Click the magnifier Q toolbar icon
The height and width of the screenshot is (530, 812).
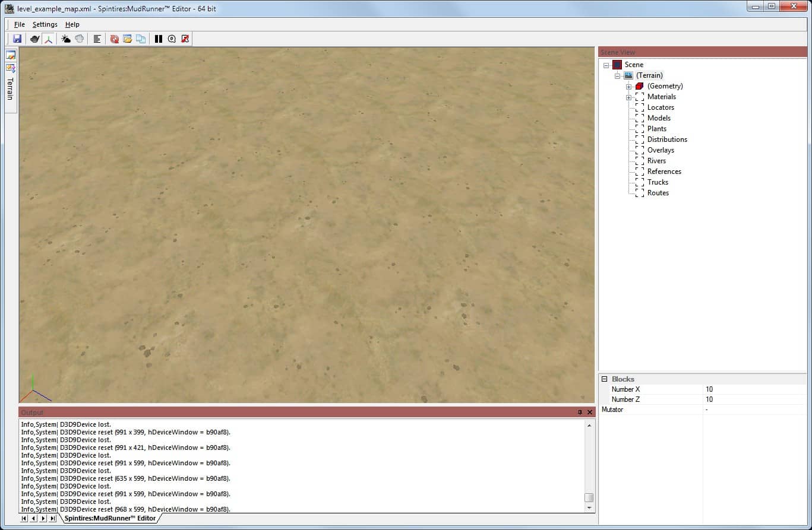coord(172,39)
